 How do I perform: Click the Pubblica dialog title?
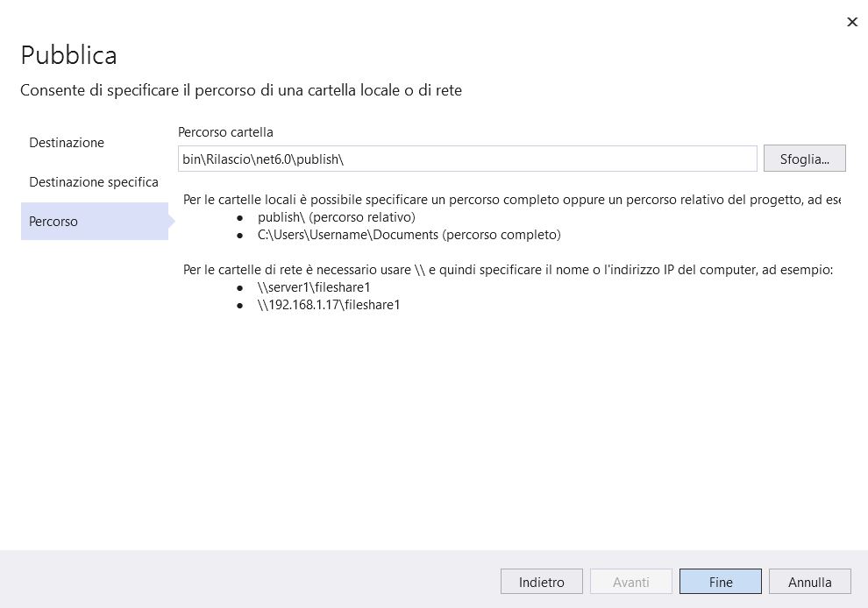click(68, 55)
